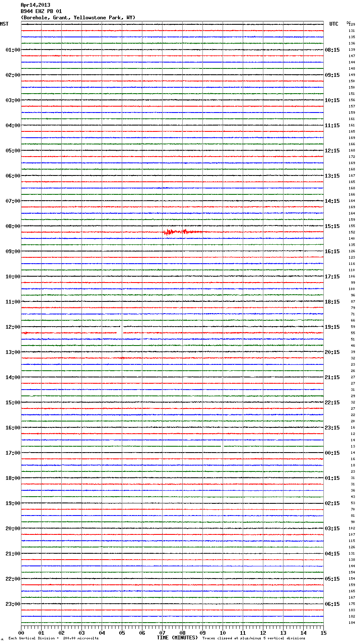Click the small red event on 13:00 hour trace
The width and height of the screenshot is (357, 644).
(x=122, y=358)
